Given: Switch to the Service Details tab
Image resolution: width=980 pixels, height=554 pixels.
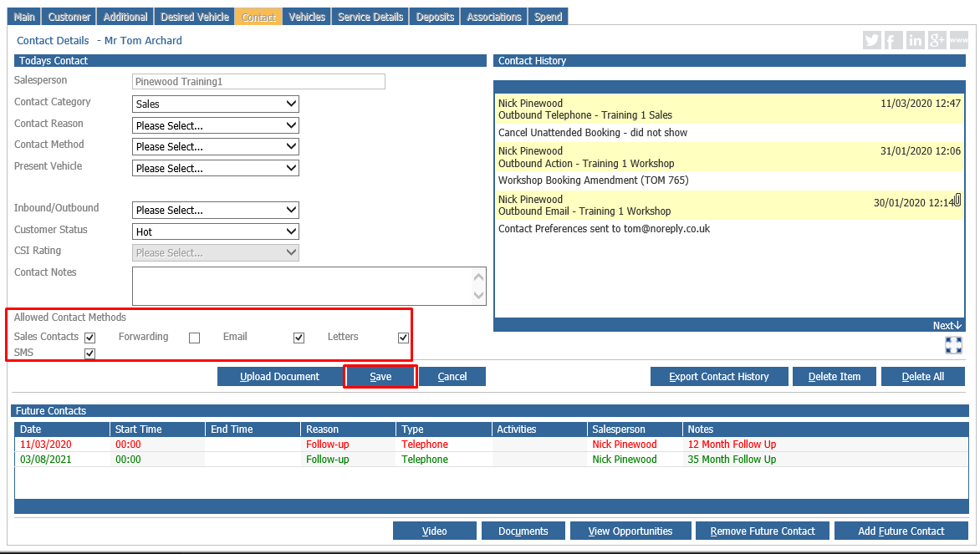Looking at the screenshot, I should tap(370, 17).
